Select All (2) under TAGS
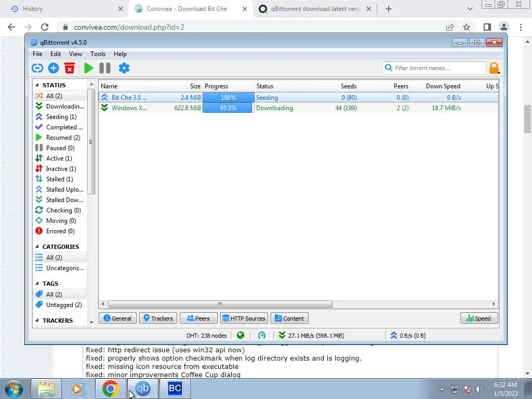The width and height of the screenshot is (532, 399). [60, 295]
